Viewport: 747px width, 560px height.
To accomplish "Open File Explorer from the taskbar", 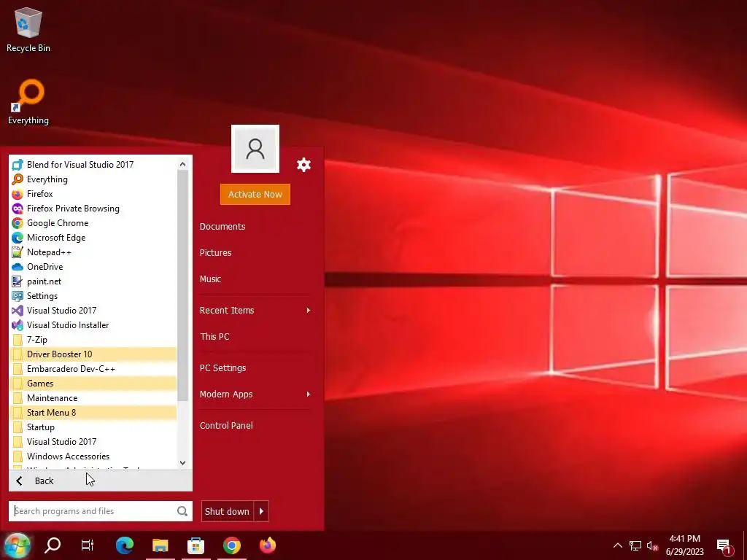I will point(160,545).
